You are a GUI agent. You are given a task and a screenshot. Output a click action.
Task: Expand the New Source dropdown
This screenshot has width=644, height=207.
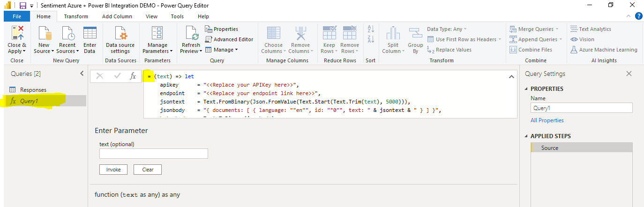(44, 51)
